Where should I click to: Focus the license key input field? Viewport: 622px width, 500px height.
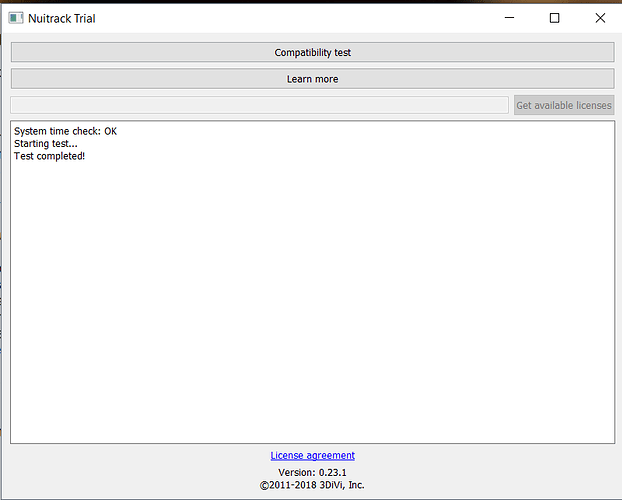[x=259, y=105]
